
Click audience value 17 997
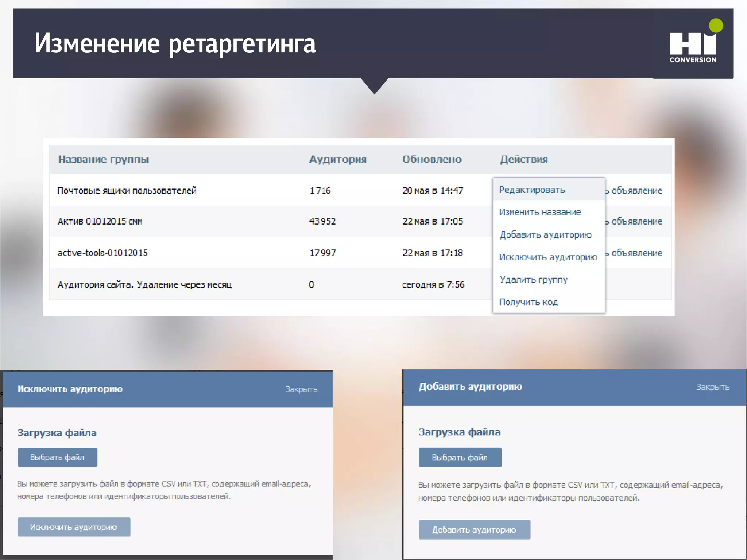click(323, 253)
